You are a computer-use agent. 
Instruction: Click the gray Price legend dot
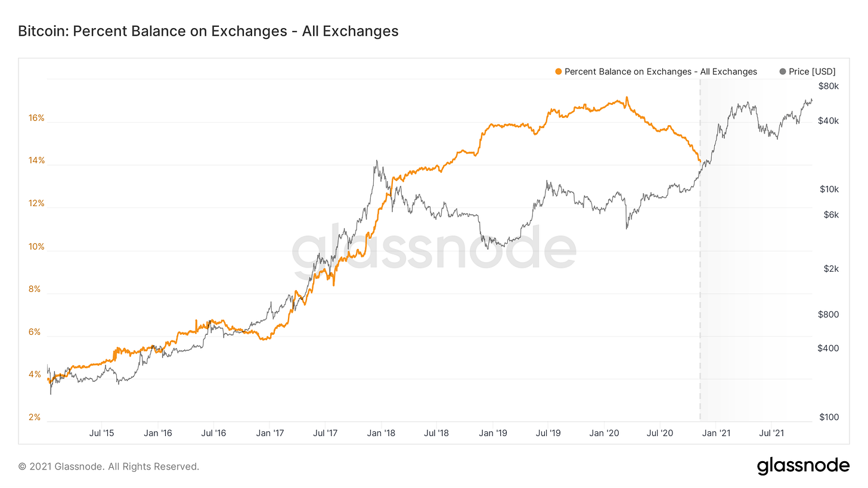click(x=783, y=72)
